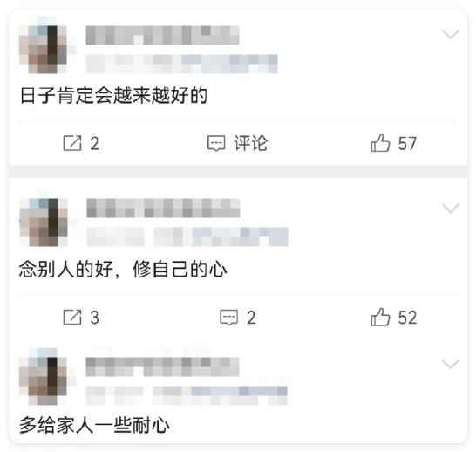Screen dimensions: 476x452
Task: Click repost icon on first comment
Action: coord(72,143)
